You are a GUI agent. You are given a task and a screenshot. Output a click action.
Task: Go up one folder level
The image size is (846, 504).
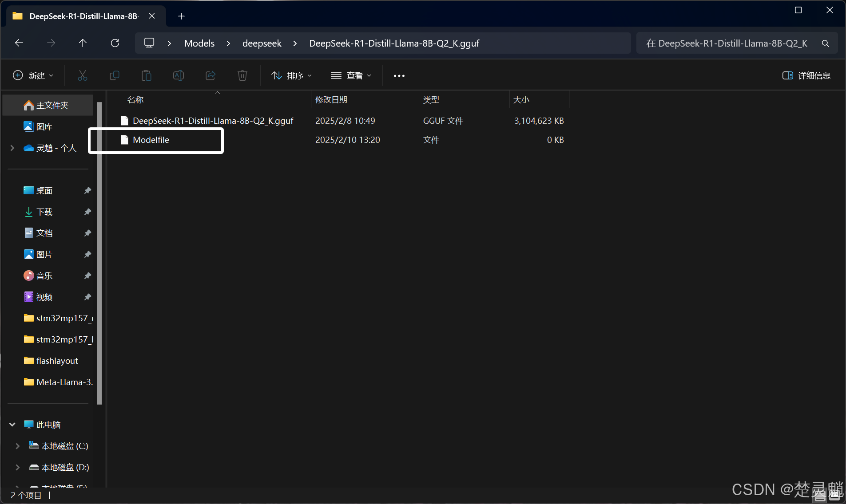(83, 43)
